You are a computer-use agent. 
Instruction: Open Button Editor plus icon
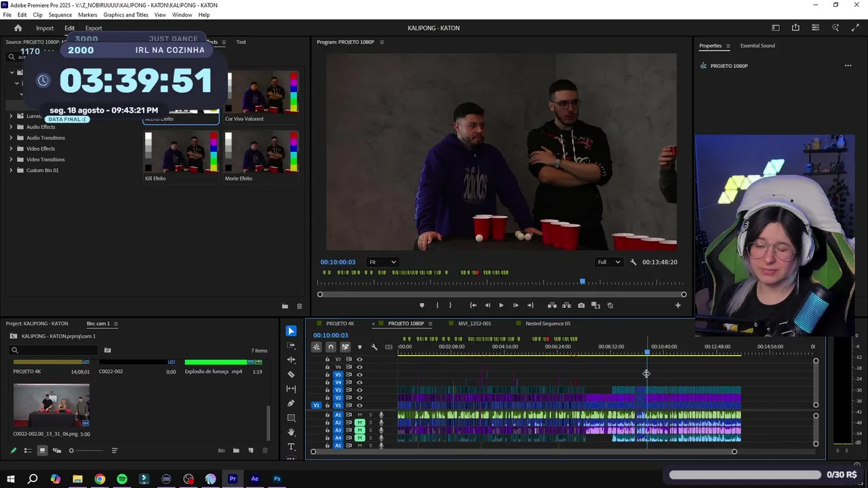pyautogui.click(x=677, y=305)
